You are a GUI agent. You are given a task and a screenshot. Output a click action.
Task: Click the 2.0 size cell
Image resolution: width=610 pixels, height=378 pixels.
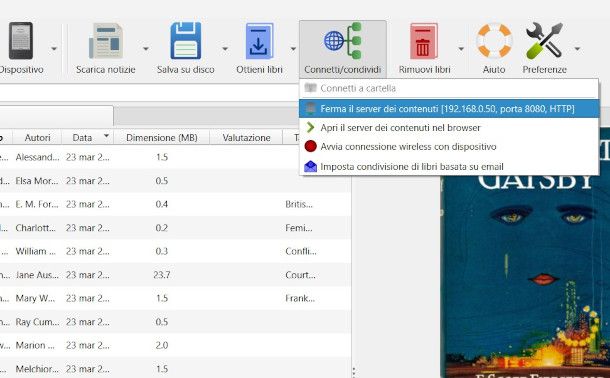pyautogui.click(x=161, y=345)
